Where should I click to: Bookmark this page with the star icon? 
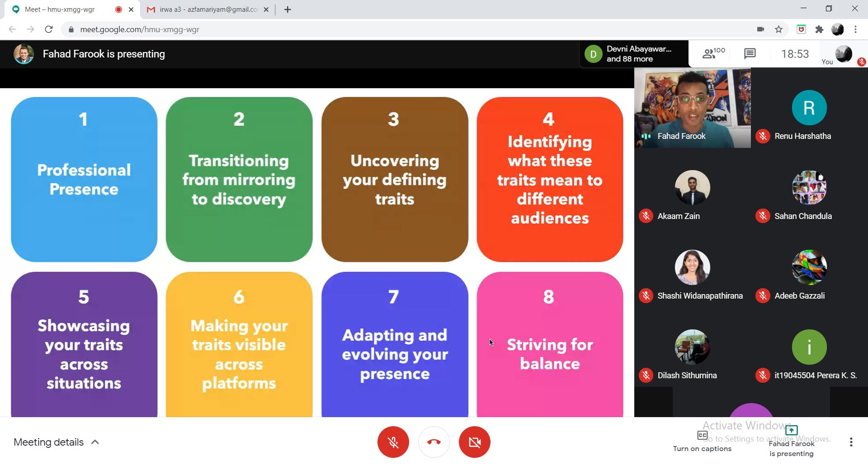click(x=778, y=29)
